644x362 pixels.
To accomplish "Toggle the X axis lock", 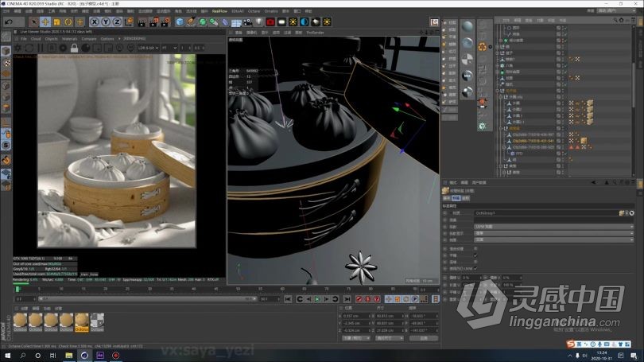I will click(95, 21).
